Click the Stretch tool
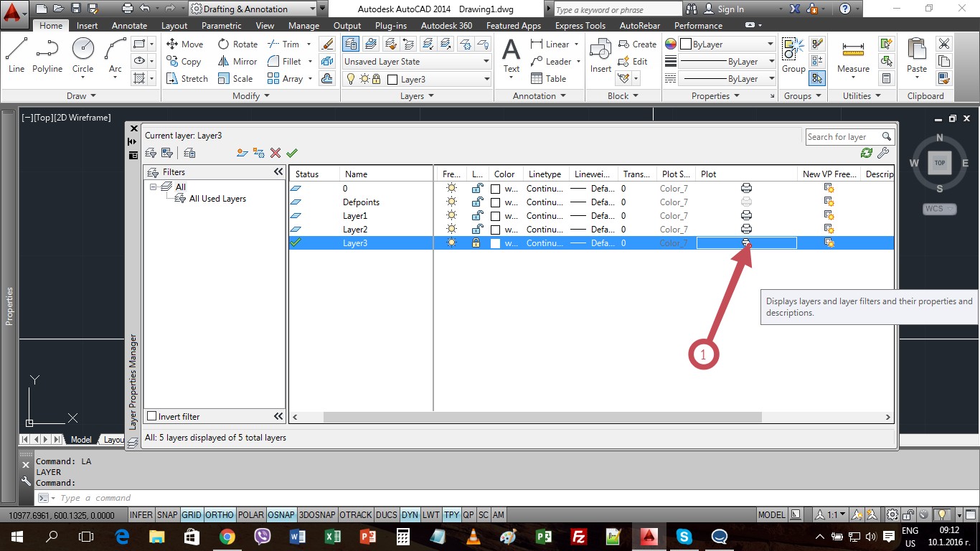The image size is (980, 551). (x=187, y=78)
